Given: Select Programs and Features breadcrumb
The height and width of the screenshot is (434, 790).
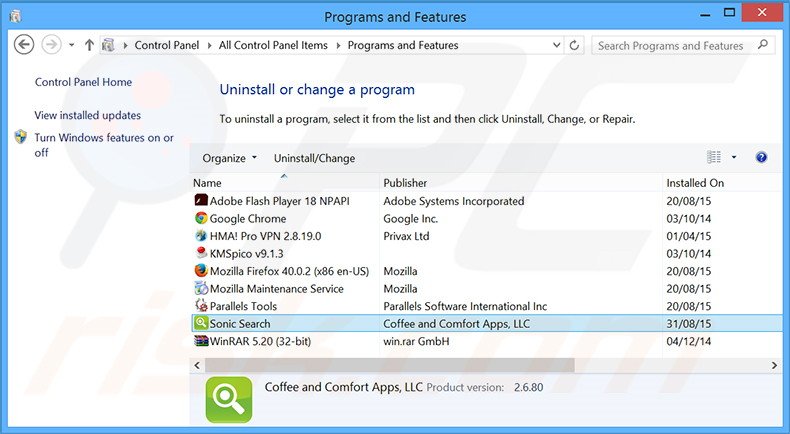Looking at the screenshot, I should click(403, 45).
